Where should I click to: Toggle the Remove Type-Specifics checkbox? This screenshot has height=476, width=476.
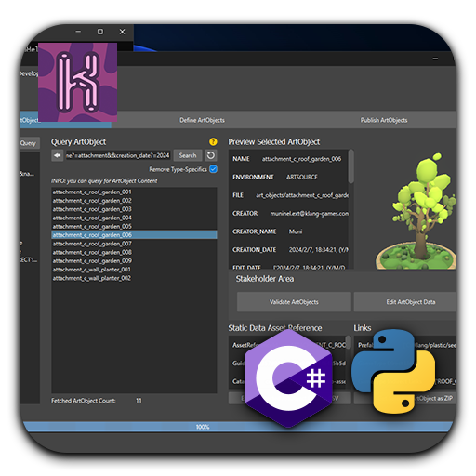(213, 169)
